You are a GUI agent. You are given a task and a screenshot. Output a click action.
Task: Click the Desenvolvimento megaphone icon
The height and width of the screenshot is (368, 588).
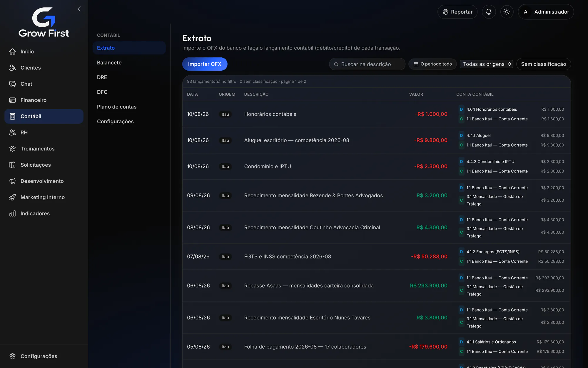pos(12,181)
